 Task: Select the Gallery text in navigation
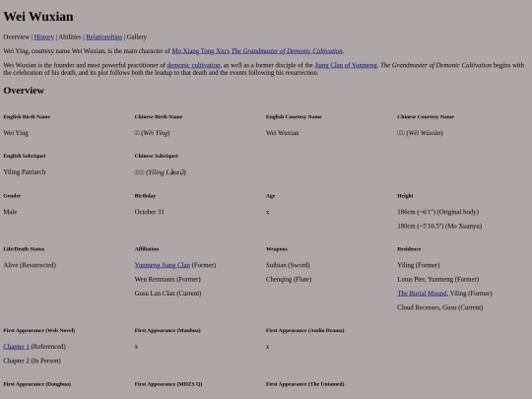click(x=136, y=37)
